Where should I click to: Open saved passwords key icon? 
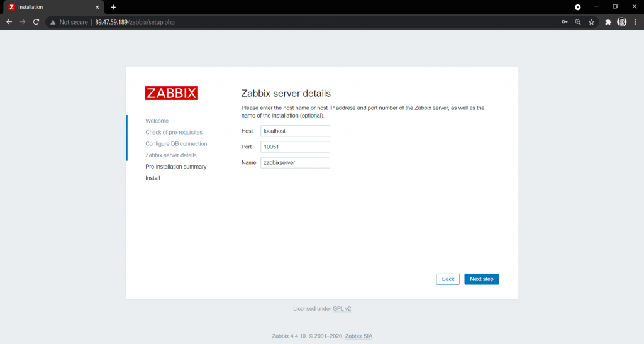tap(564, 22)
